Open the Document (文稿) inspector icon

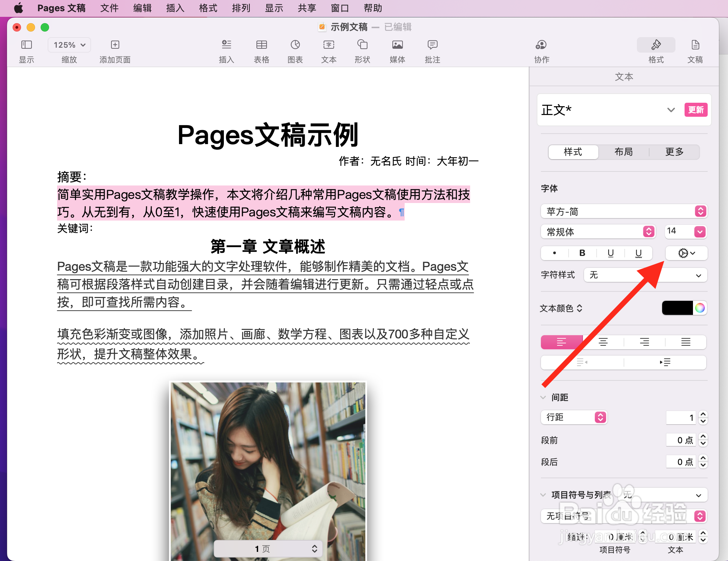click(695, 45)
